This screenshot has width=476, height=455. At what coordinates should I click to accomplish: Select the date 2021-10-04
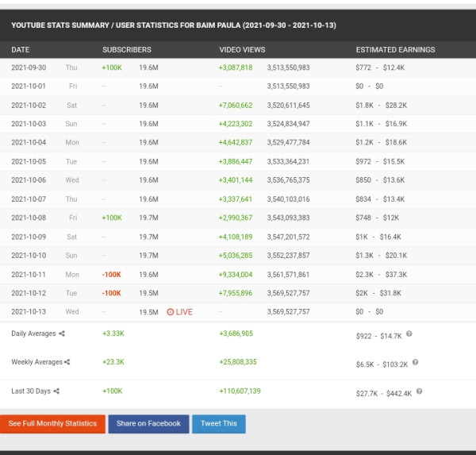[29, 142]
